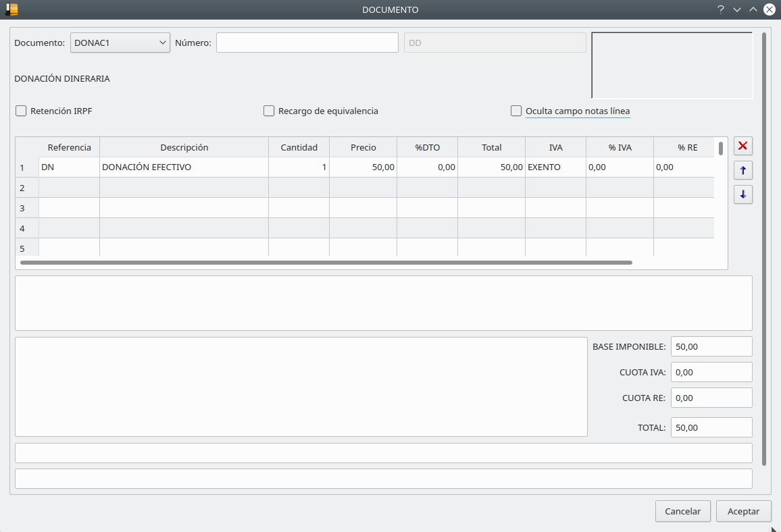Image resolution: width=781 pixels, height=532 pixels.
Task: Toggle Recargo de equivalencia checkbox
Action: click(x=269, y=111)
